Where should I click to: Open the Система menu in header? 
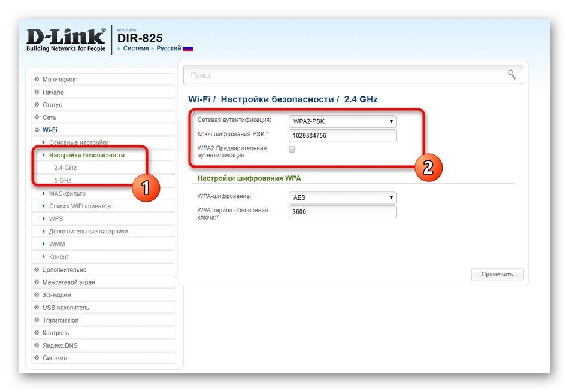click(x=136, y=48)
